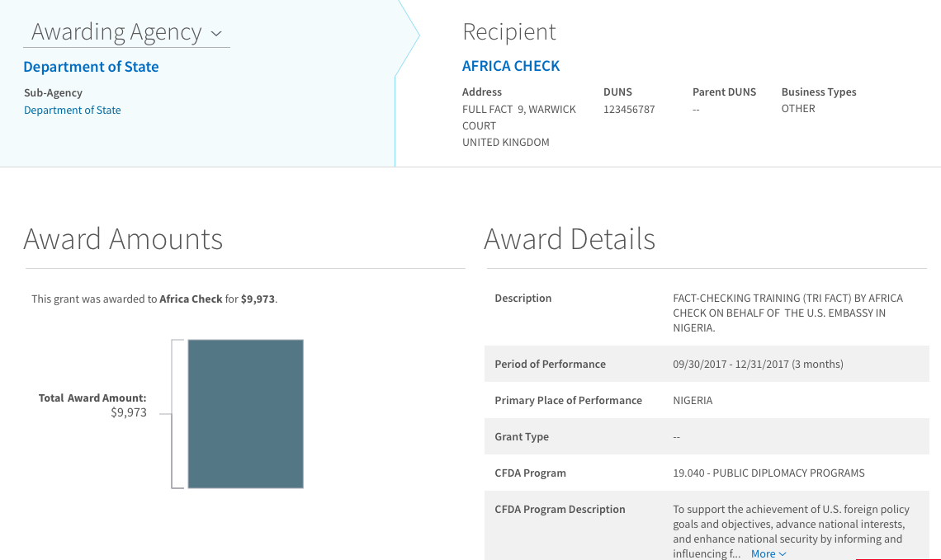
Task: Open the Awarding Agency dropdown
Action: (126, 32)
